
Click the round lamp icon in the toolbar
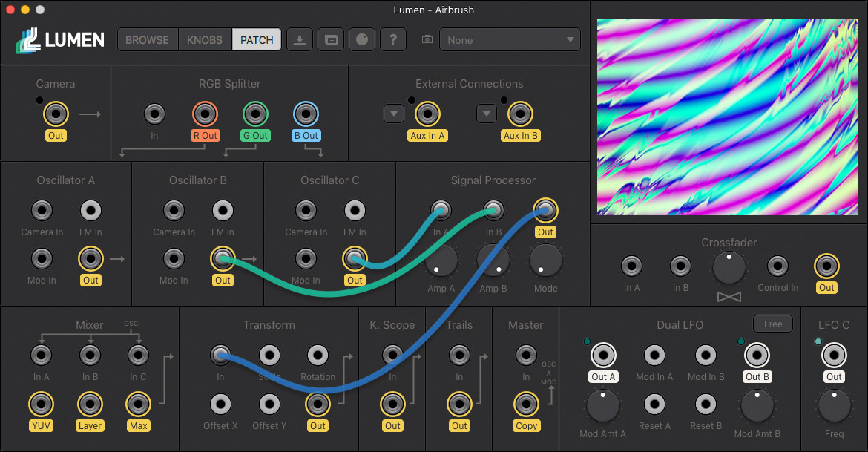click(x=362, y=39)
